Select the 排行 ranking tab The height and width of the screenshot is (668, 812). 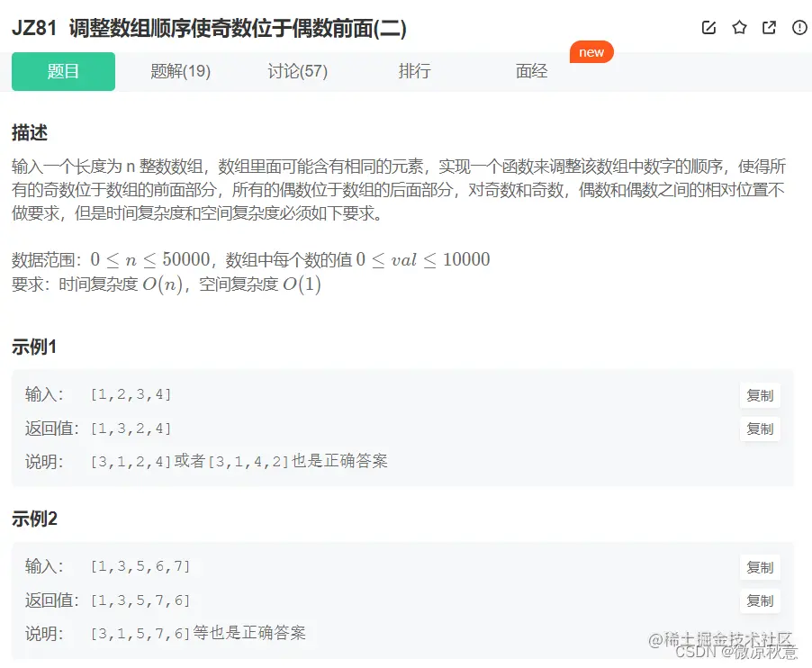click(415, 70)
